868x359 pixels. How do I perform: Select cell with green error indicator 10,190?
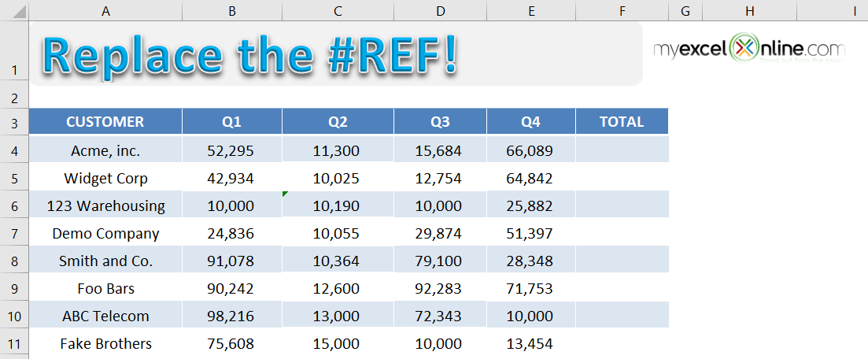click(x=338, y=205)
